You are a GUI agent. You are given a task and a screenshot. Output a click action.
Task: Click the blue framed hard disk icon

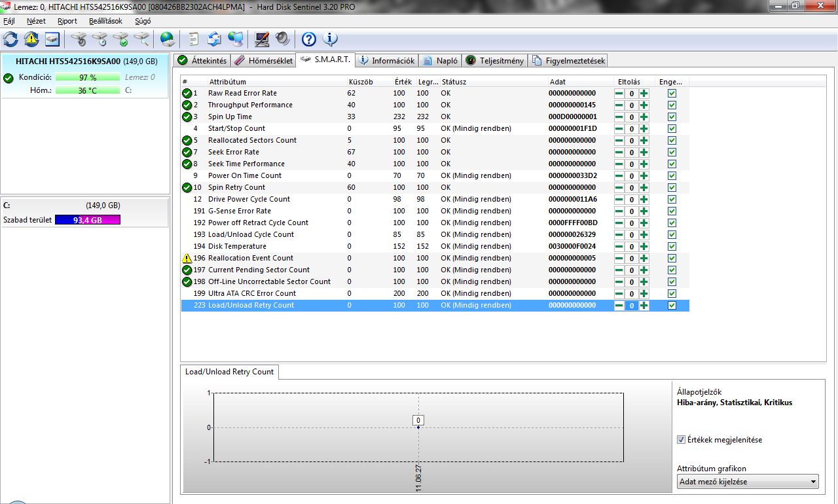(52, 39)
